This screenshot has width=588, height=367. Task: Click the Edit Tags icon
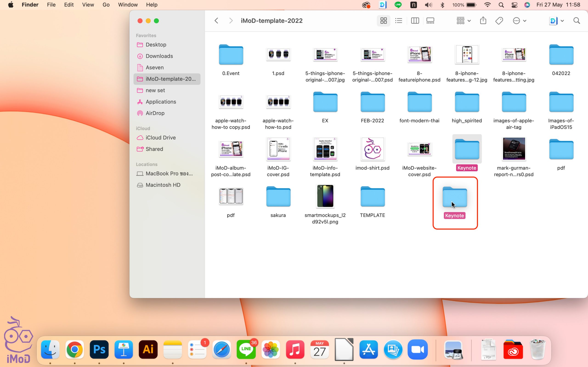(499, 21)
